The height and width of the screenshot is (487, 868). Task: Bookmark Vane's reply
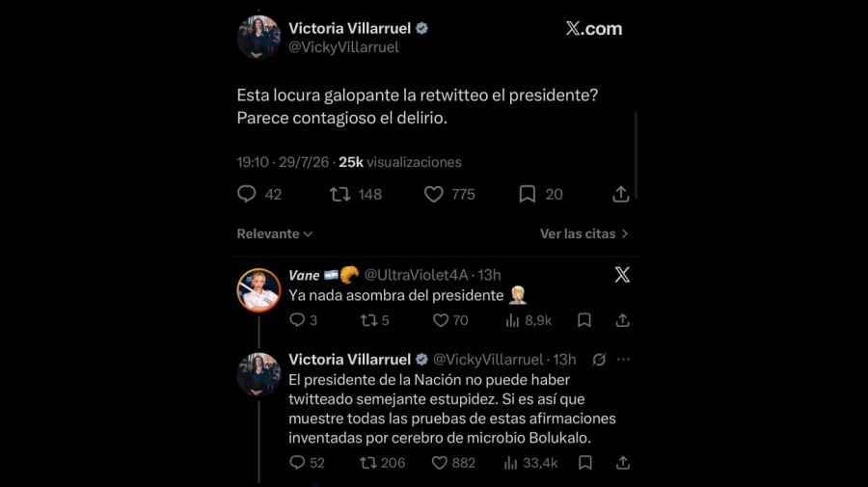point(584,320)
